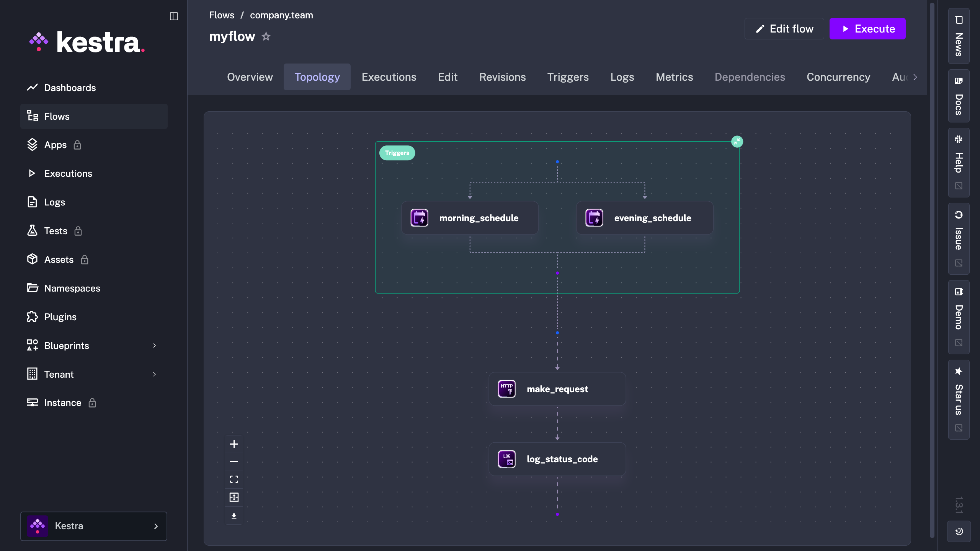Fit the topology graph to the view
The height and width of the screenshot is (551, 980).
coord(234,479)
